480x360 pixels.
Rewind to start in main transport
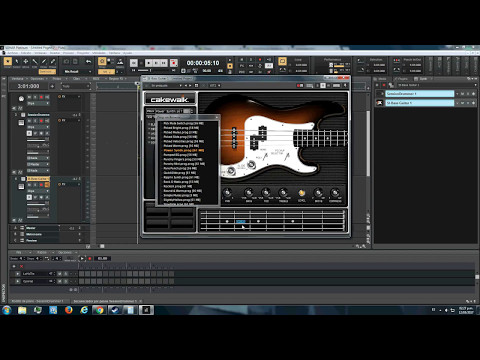pyautogui.click(x=134, y=63)
